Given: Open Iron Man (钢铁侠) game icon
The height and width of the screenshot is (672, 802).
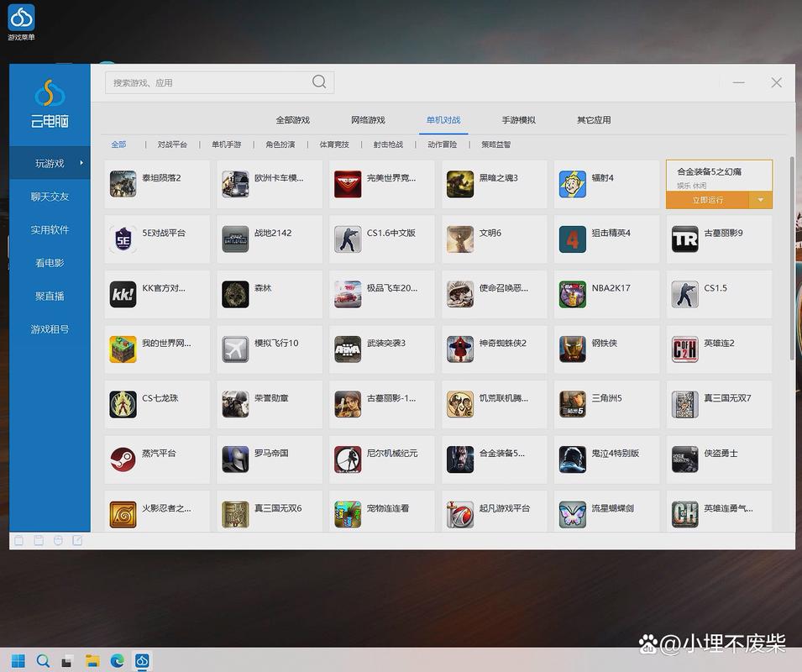Looking at the screenshot, I should coord(573,349).
